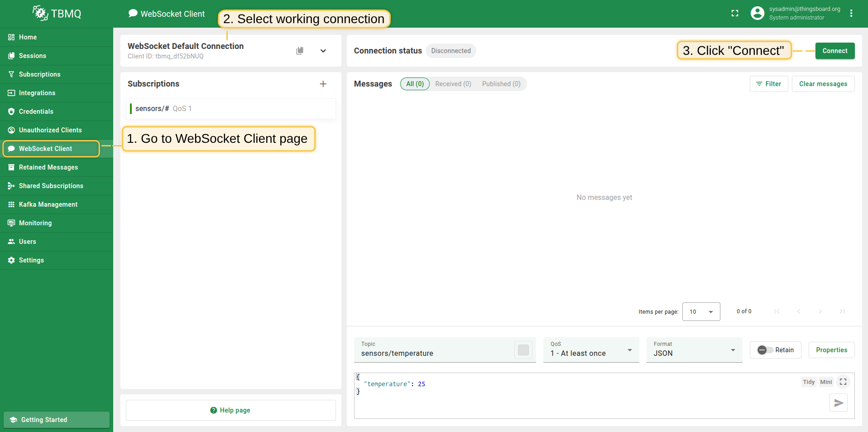Pick topic color swatch next to sensors/temperature

(x=523, y=350)
